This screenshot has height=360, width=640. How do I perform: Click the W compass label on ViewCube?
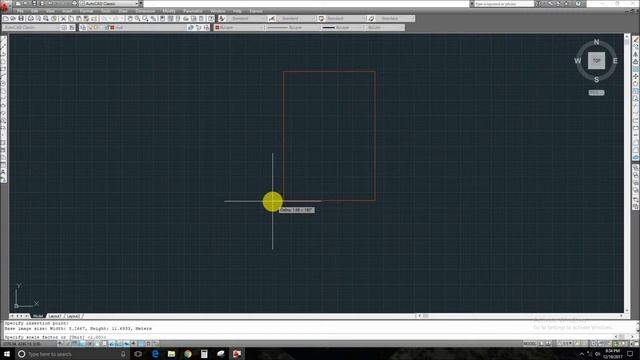coord(578,61)
